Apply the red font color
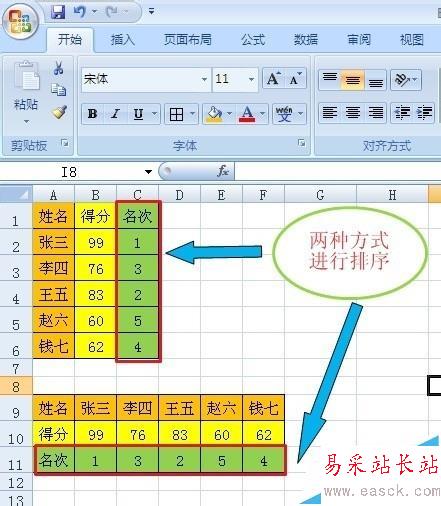This screenshot has height=506, width=441. tap(247, 114)
